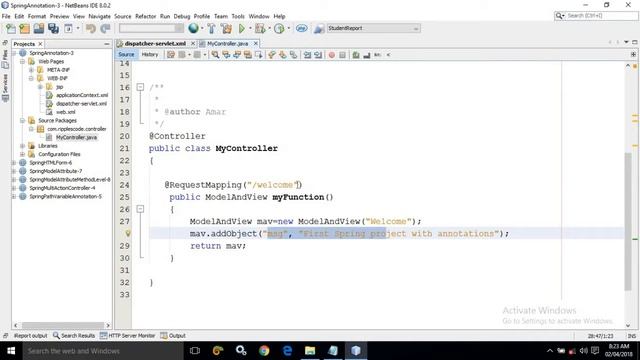This screenshot has width=640, height=360.
Task: Open the Run Project dropdown arrow
Action: [250, 28]
